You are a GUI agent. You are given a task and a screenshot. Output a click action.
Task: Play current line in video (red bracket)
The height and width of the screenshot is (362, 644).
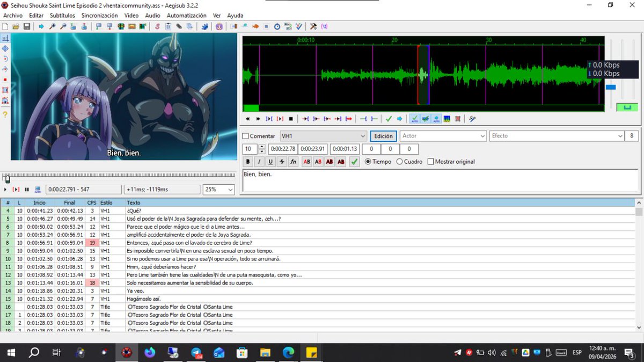tap(16, 190)
